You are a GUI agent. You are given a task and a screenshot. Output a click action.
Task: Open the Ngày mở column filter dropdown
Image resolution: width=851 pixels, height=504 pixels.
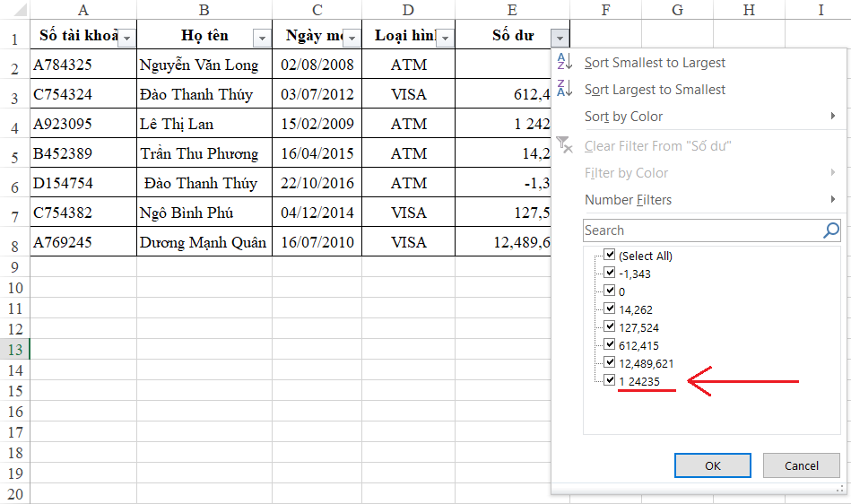coord(352,38)
